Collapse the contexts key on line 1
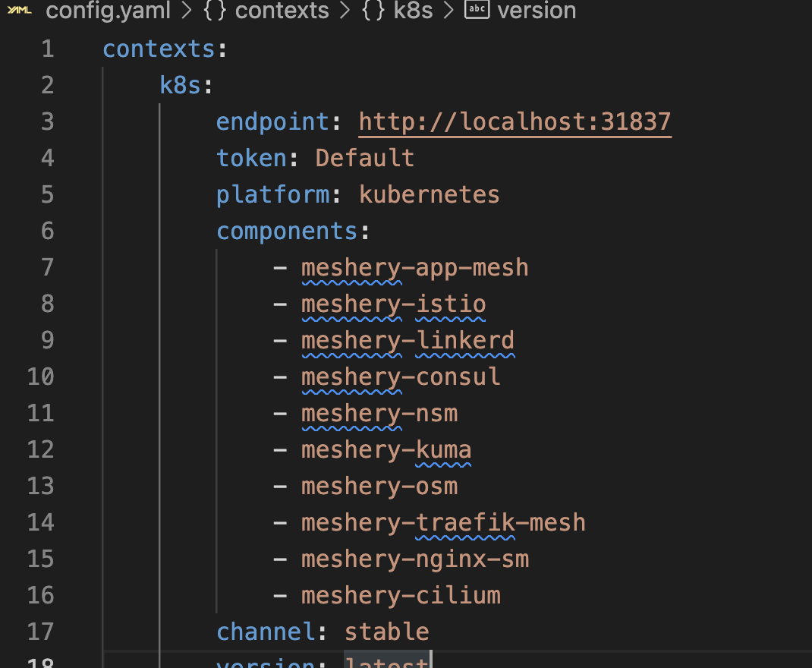This screenshot has width=812, height=668. point(81,49)
